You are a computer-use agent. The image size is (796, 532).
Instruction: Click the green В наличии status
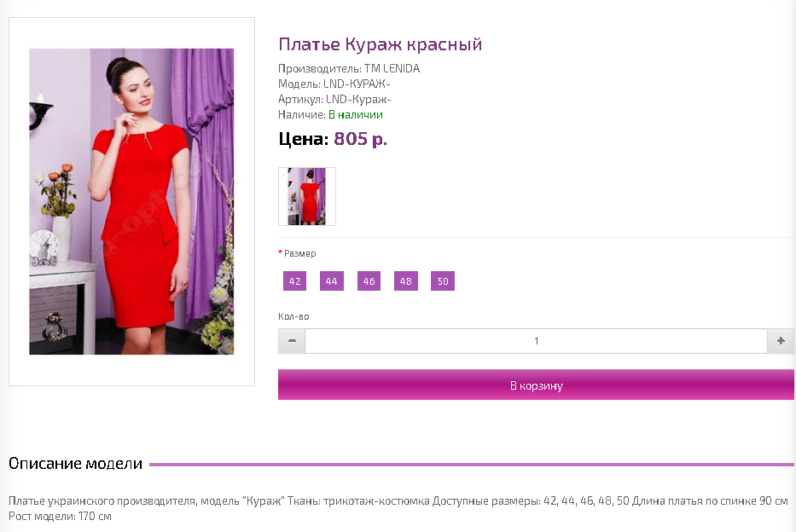pos(356,114)
